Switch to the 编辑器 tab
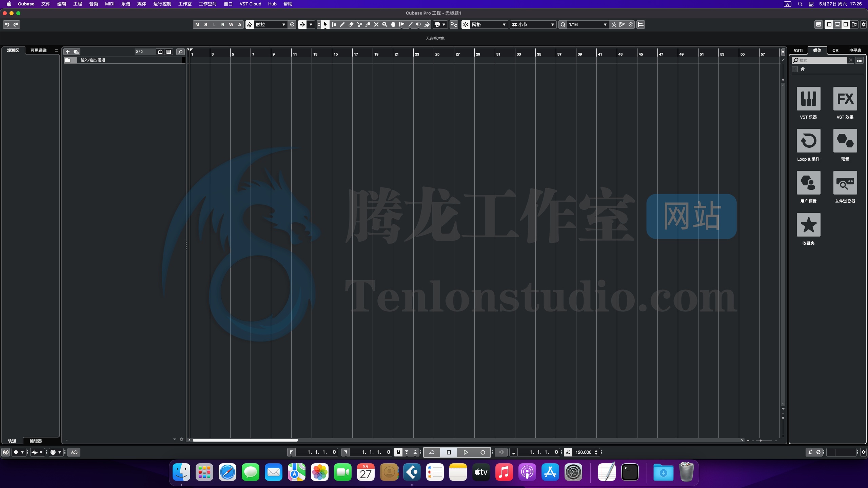 tap(36, 441)
